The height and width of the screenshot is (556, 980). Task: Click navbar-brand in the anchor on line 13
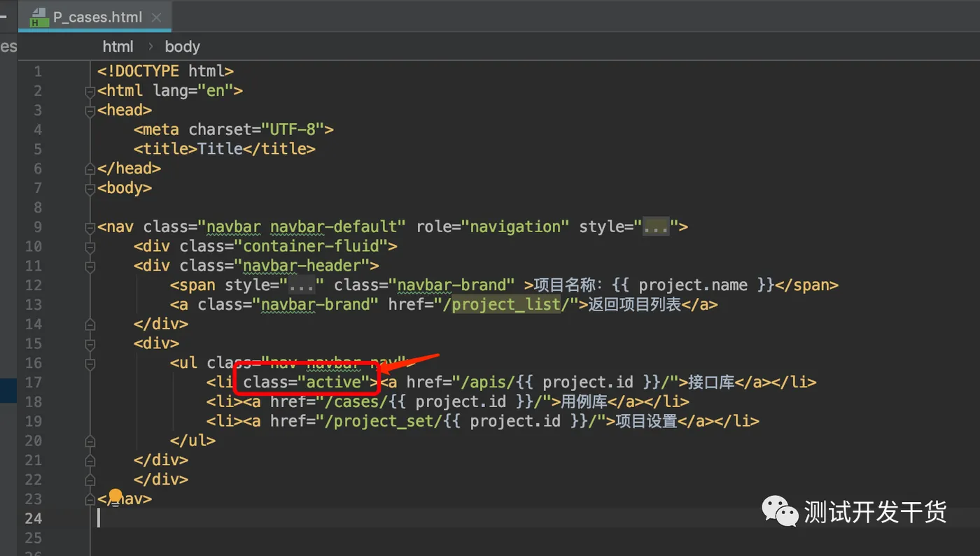[x=316, y=305]
